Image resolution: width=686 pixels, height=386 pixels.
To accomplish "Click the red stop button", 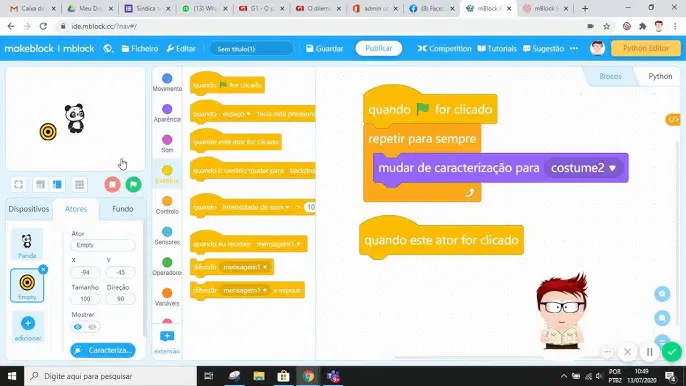I will pyautogui.click(x=112, y=184).
